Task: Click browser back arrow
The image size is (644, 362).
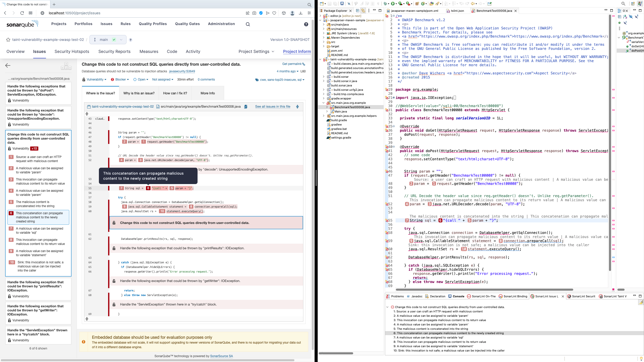Action: click(x=5, y=13)
